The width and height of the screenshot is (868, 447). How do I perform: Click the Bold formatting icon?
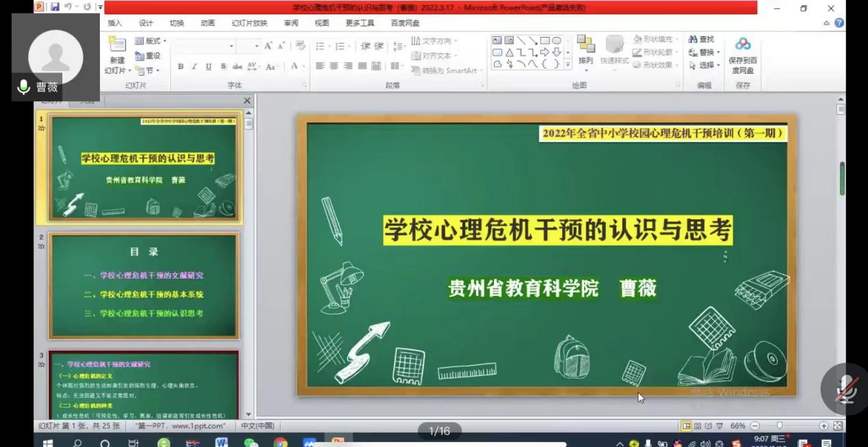[x=181, y=66]
